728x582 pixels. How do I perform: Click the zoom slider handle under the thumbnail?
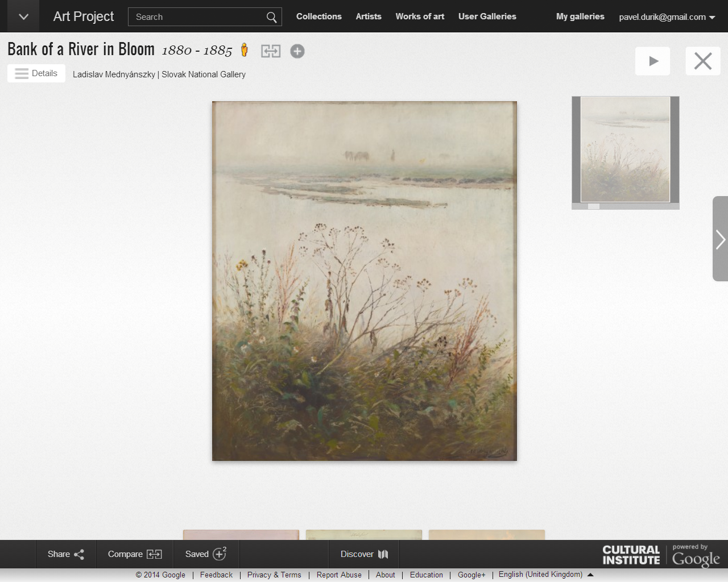click(x=594, y=206)
